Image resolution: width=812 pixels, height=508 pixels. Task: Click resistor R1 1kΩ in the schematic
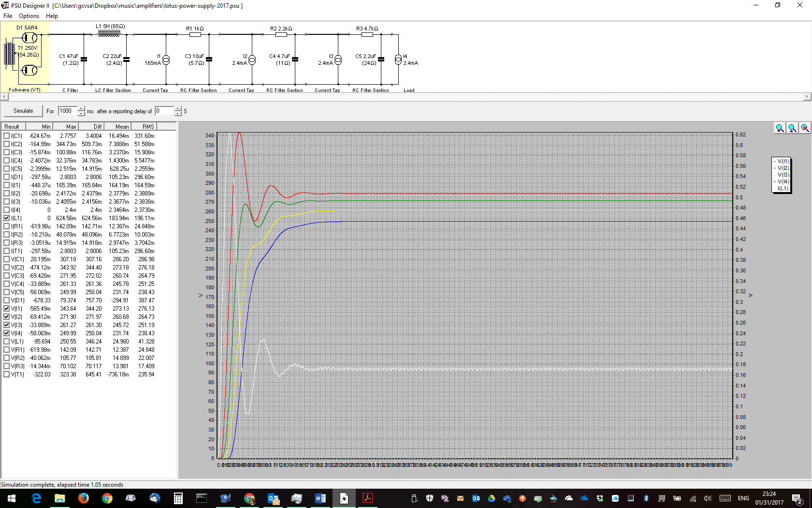click(195, 34)
